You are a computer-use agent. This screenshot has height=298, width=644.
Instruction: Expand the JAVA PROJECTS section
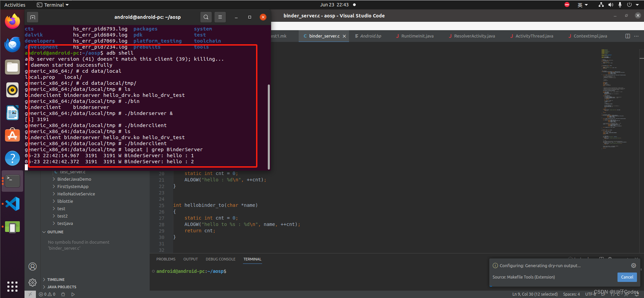(x=62, y=287)
